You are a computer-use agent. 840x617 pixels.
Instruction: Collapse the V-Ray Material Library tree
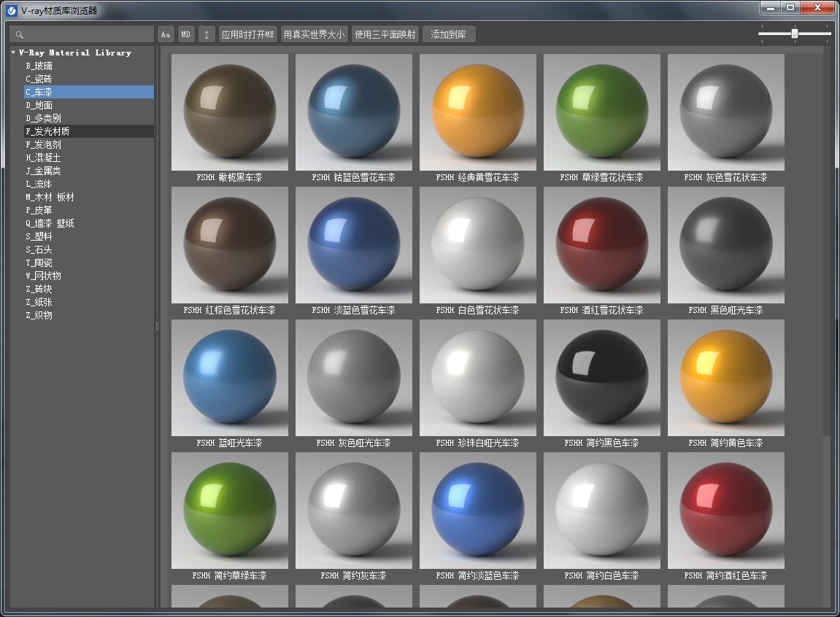(x=13, y=53)
